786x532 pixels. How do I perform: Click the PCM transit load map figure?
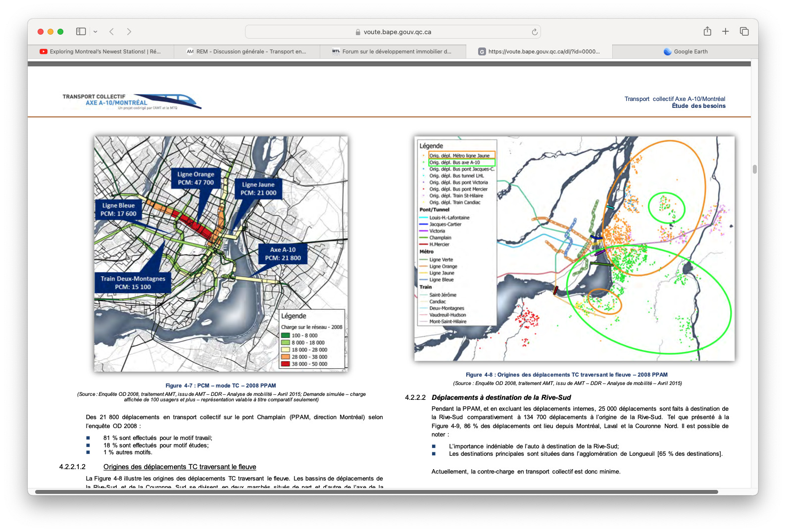(x=221, y=253)
